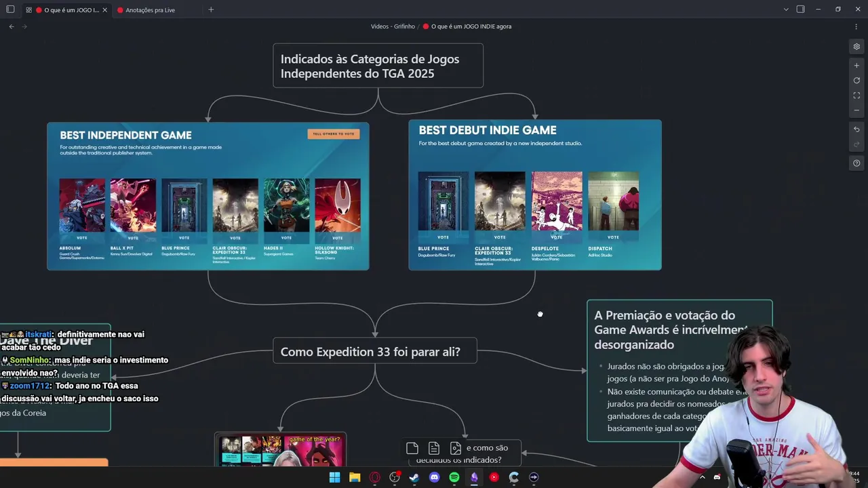Image resolution: width=868 pixels, height=488 pixels.
Task: Click the Despelote game cover
Action: click(x=557, y=201)
